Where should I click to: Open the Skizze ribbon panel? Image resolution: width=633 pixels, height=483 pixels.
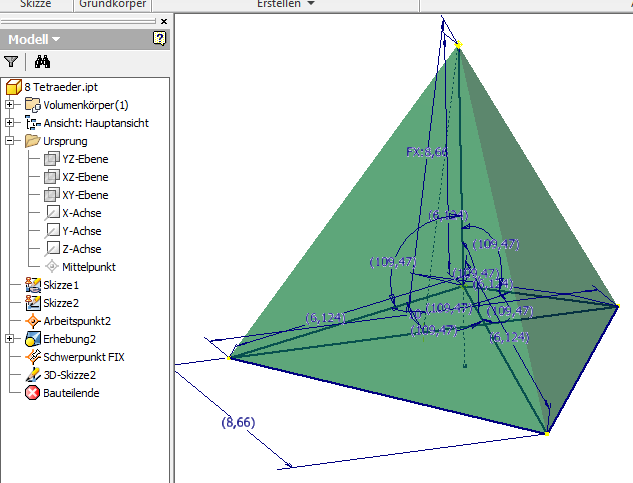pyautogui.click(x=36, y=4)
